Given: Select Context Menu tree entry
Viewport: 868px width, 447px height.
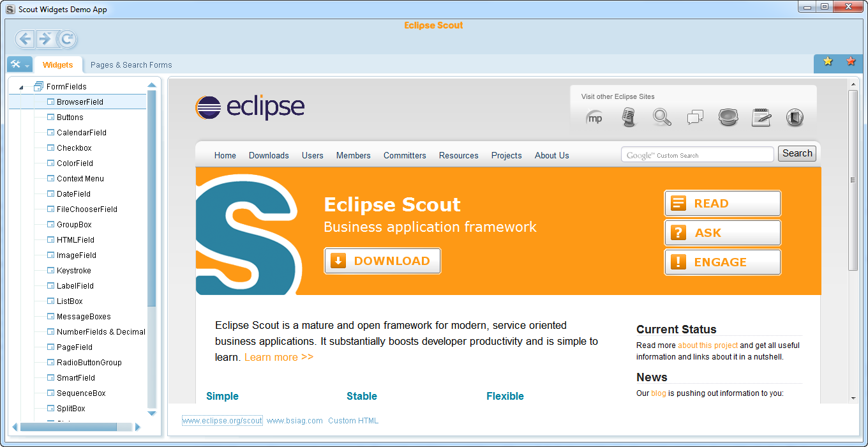Looking at the screenshot, I should point(80,178).
